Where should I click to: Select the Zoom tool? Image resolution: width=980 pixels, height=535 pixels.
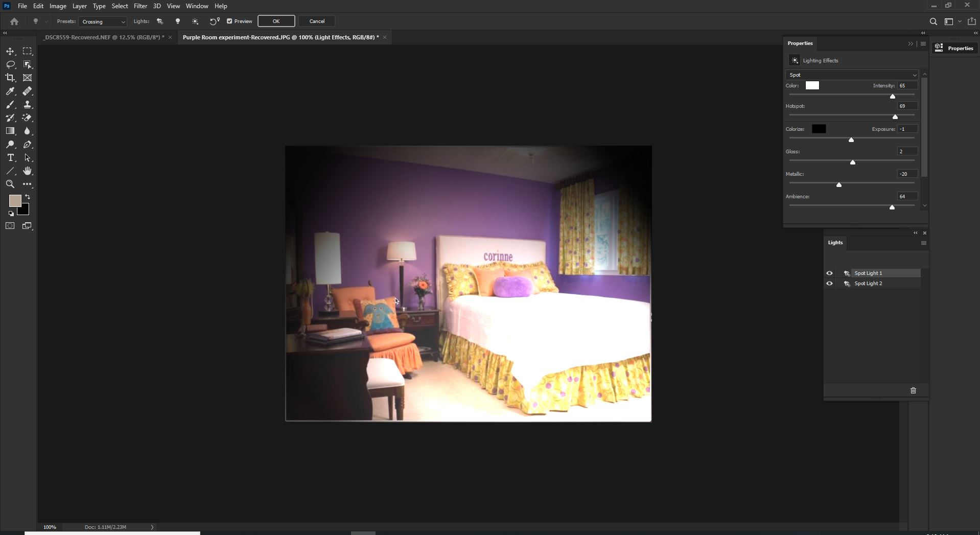point(10,184)
